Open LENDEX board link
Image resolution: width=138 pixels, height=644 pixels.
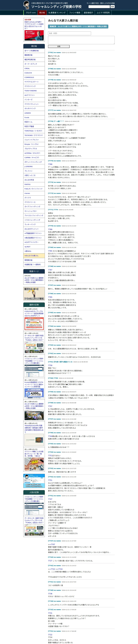[x=34, y=113]
